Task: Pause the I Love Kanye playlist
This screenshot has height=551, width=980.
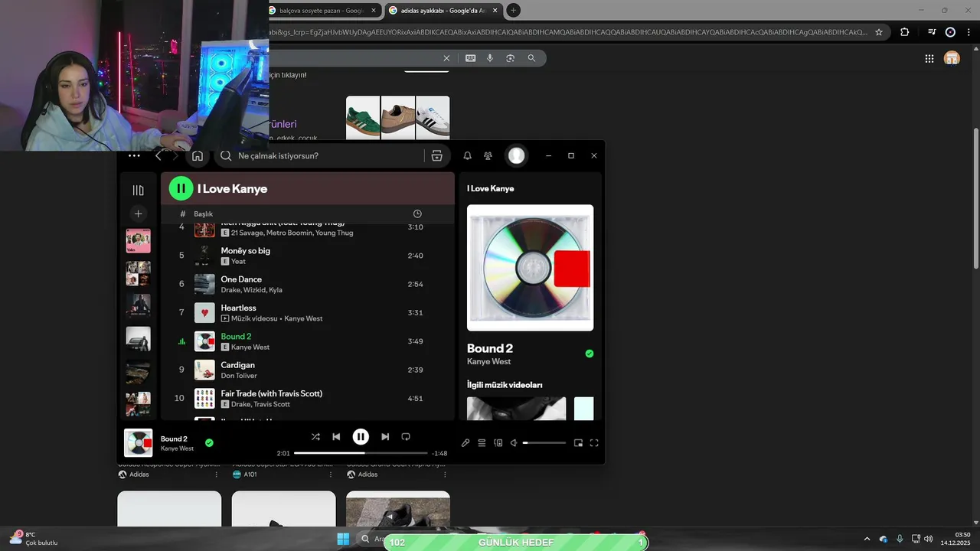Action: point(181,188)
